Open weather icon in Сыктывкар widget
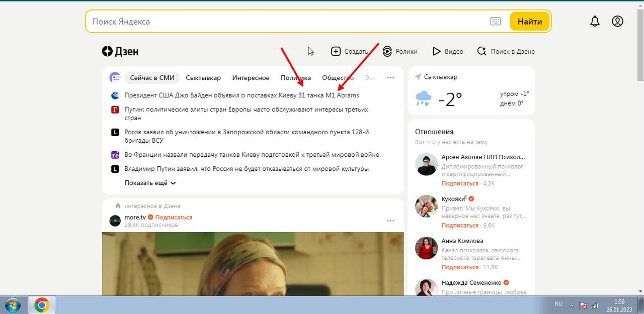Image resolution: width=644 pixels, height=314 pixels. coord(423,98)
